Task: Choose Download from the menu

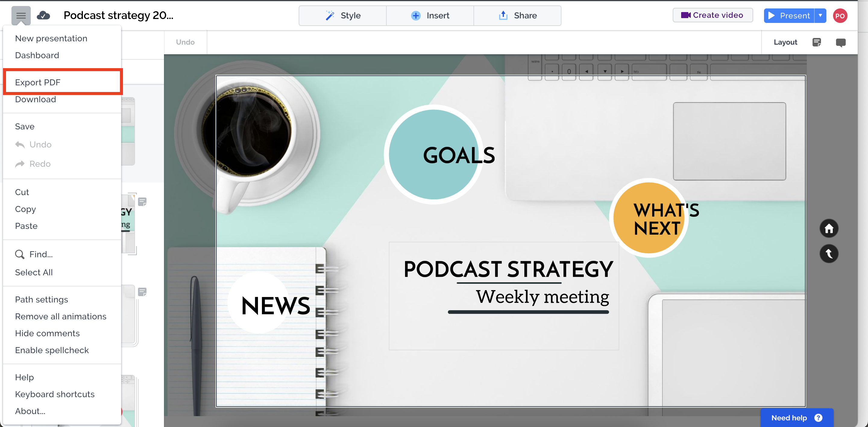Action: pyautogui.click(x=35, y=99)
